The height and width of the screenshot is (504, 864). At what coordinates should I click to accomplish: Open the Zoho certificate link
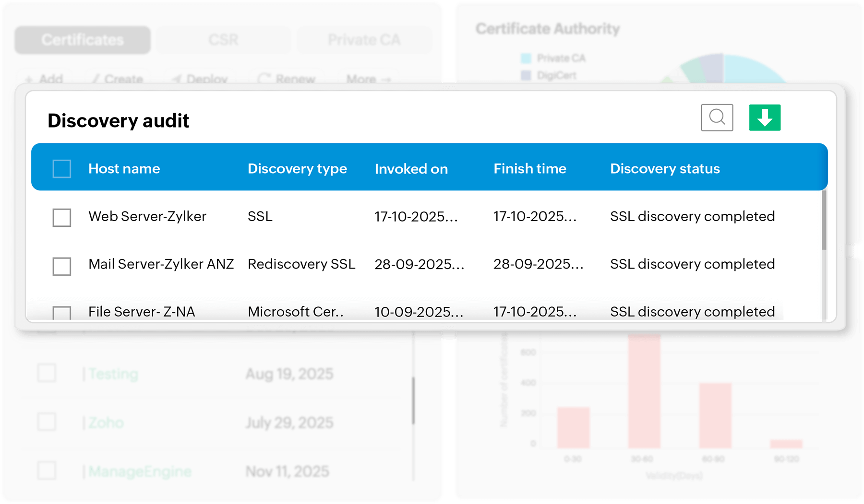(x=106, y=422)
